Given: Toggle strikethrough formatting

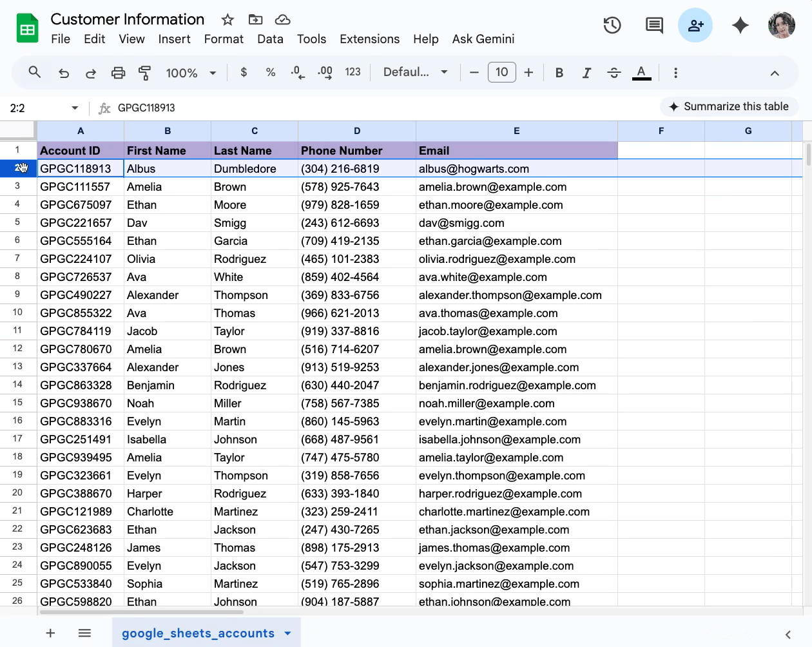Looking at the screenshot, I should tap(614, 72).
